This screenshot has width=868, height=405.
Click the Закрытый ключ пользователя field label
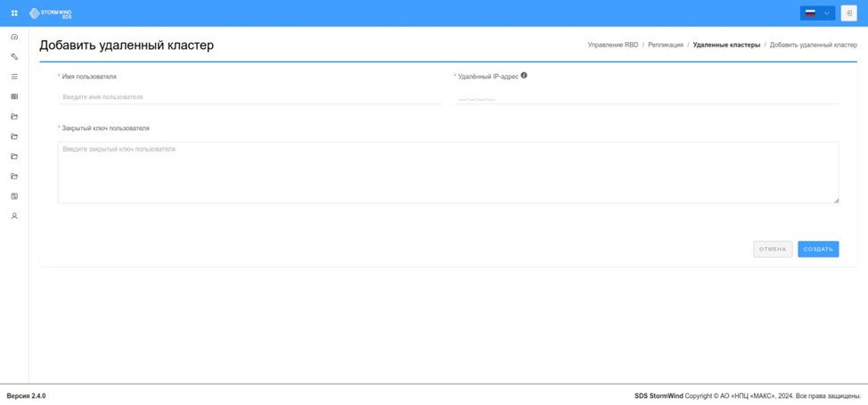click(105, 128)
